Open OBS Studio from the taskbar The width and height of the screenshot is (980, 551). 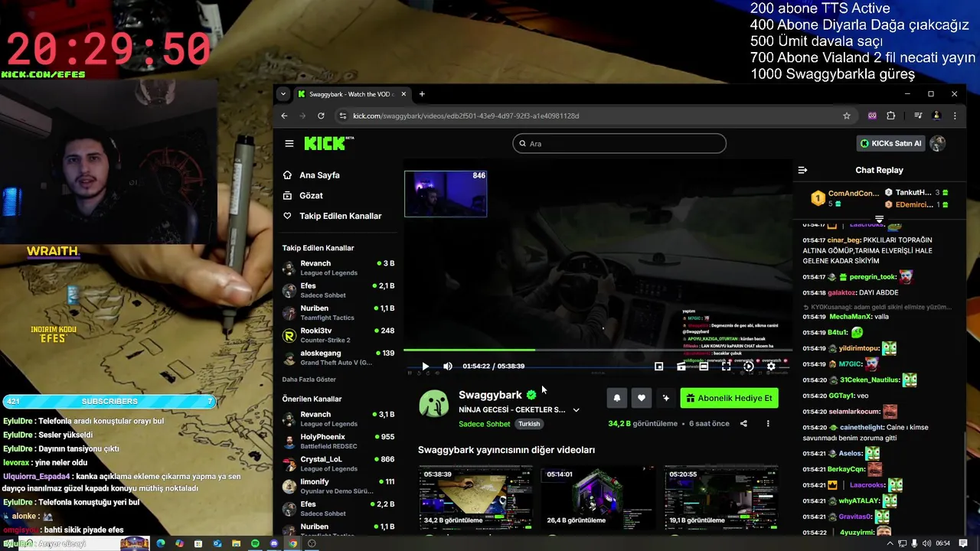click(312, 543)
